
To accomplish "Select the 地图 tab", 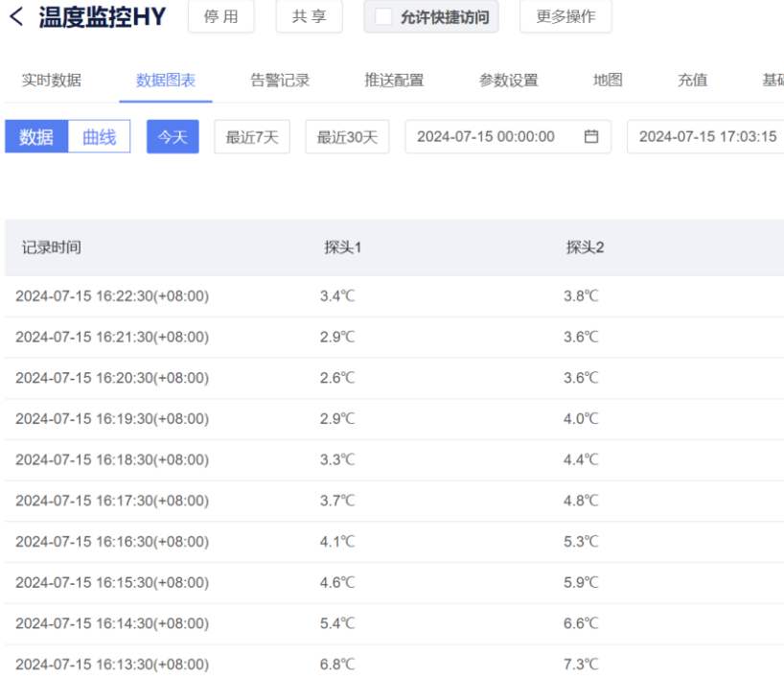I will tap(608, 81).
